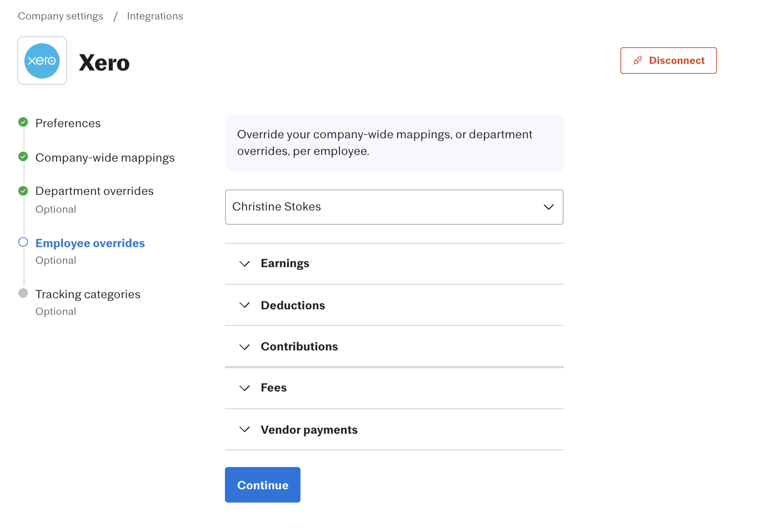This screenshot has width=762, height=532.
Task: Expand the Vendor payments section chevron
Action: coord(244,429)
